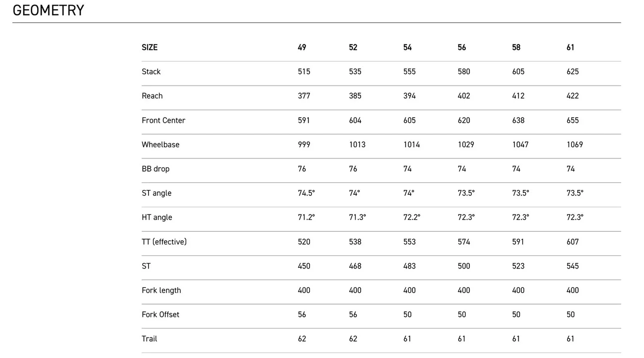Click the Stack row label

(151, 72)
